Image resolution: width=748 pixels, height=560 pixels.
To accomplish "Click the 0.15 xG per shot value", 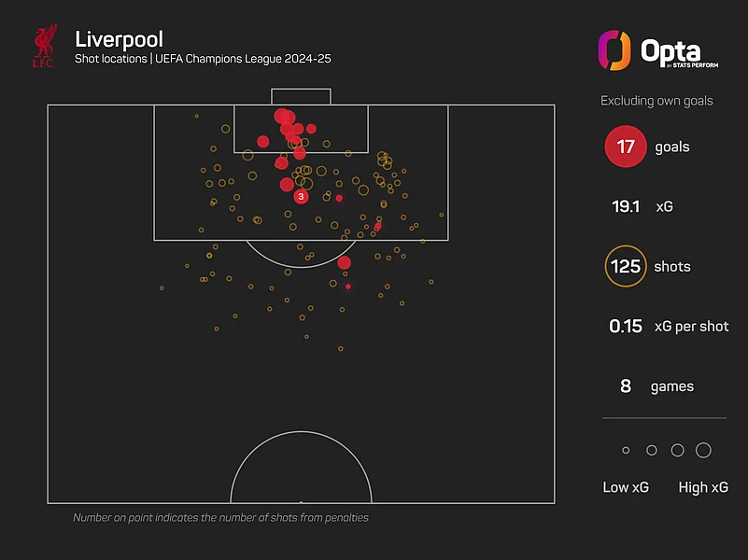I will coord(625,326).
